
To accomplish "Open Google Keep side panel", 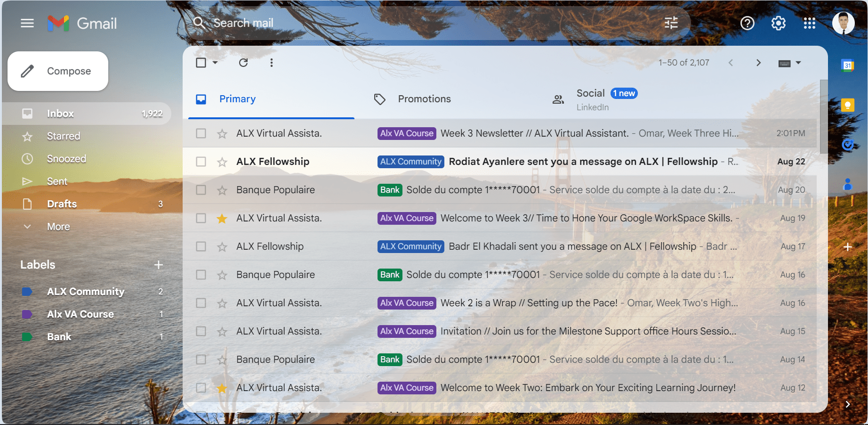I will (848, 105).
